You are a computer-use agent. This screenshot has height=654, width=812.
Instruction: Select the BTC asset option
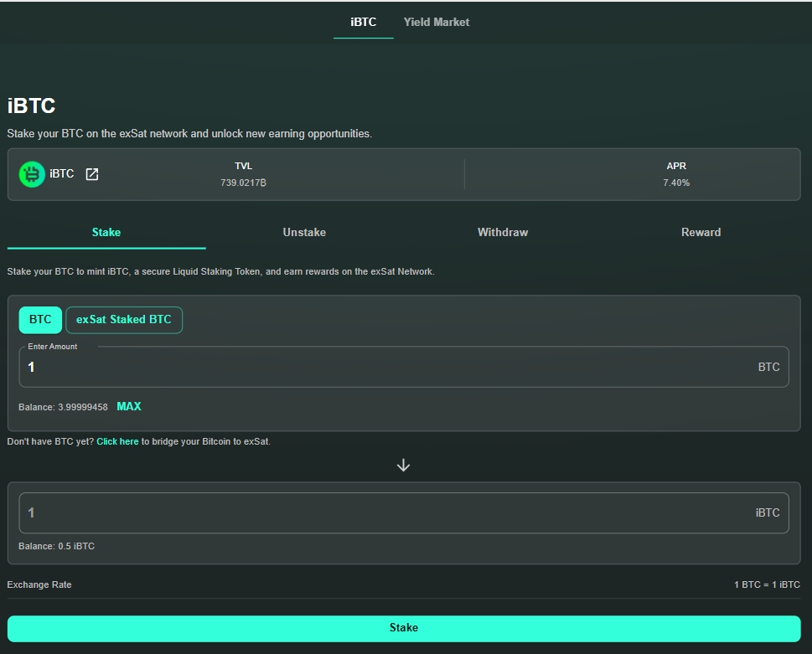click(40, 320)
